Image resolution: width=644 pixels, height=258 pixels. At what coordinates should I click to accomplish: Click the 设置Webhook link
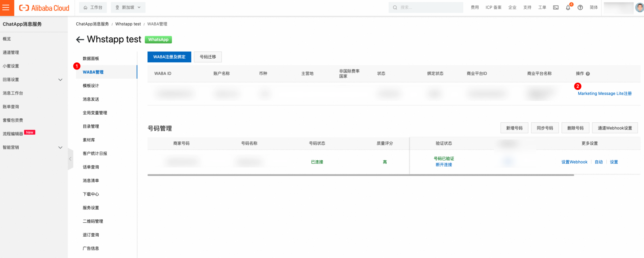click(x=574, y=162)
